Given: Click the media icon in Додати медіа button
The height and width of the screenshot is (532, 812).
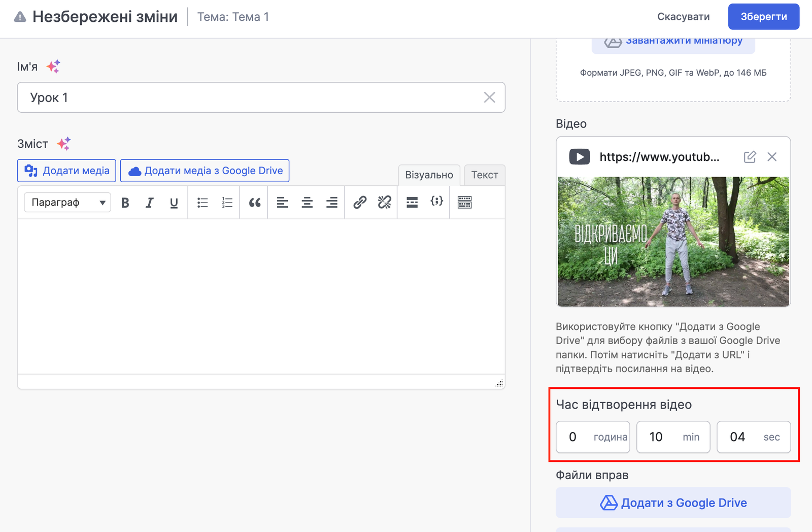Looking at the screenshot, I should (x=31, y=171).
